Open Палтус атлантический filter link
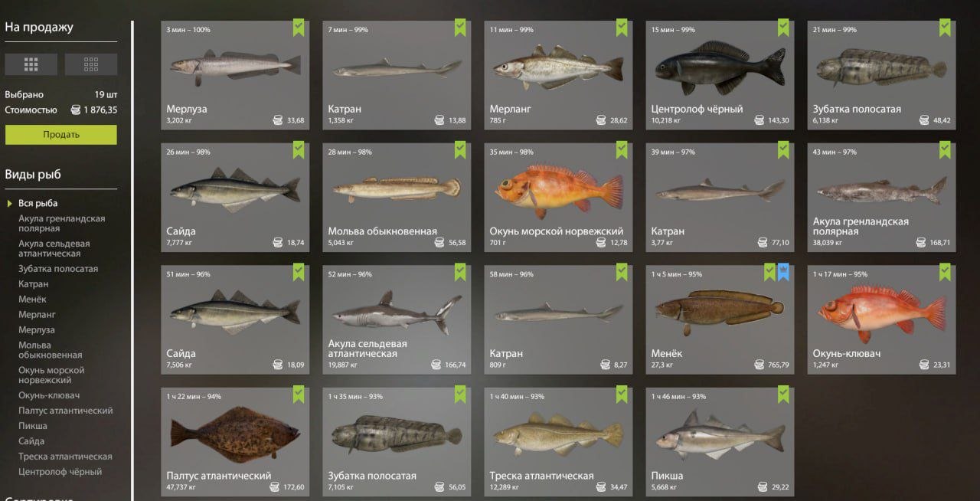 [65, 411]
